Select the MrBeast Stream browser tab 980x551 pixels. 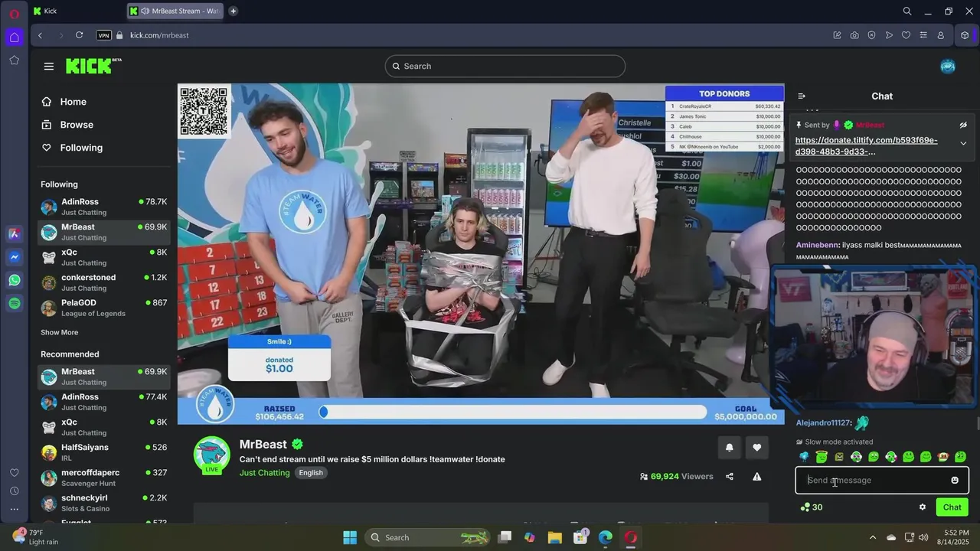click(174, 11)
